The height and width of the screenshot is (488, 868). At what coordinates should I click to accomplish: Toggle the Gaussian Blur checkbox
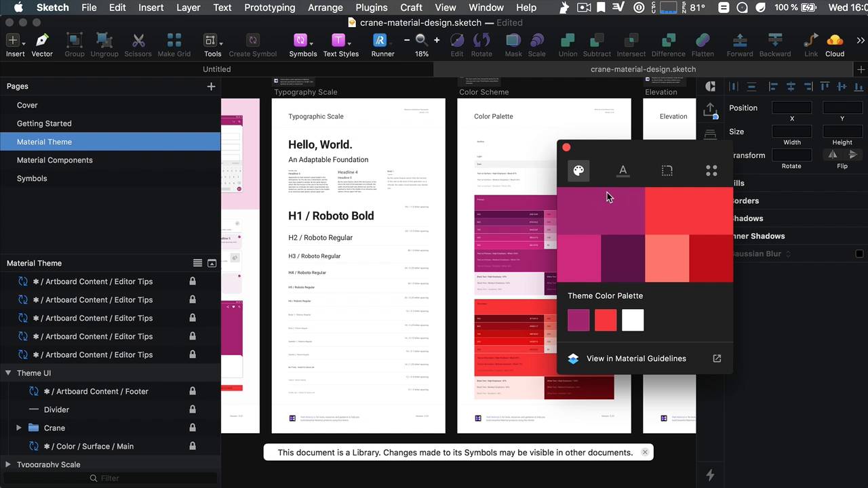(x=859, y=253)
